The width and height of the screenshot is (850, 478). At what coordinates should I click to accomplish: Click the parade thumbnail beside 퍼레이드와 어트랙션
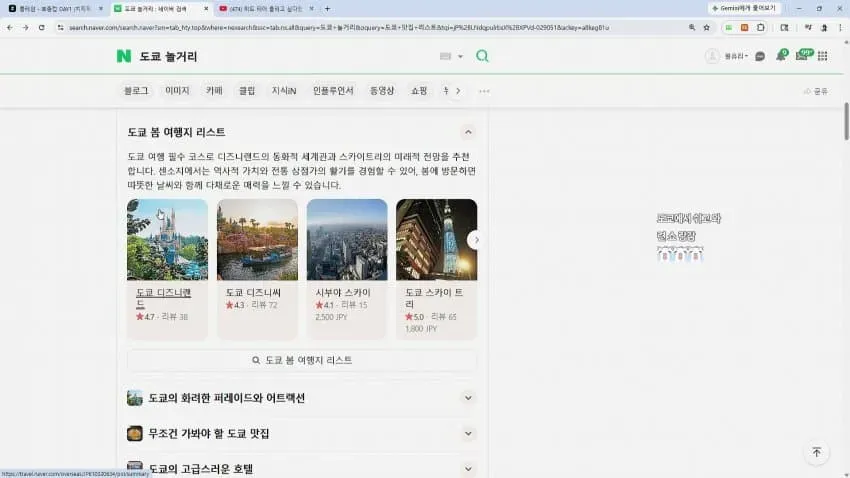coord(134,398)
